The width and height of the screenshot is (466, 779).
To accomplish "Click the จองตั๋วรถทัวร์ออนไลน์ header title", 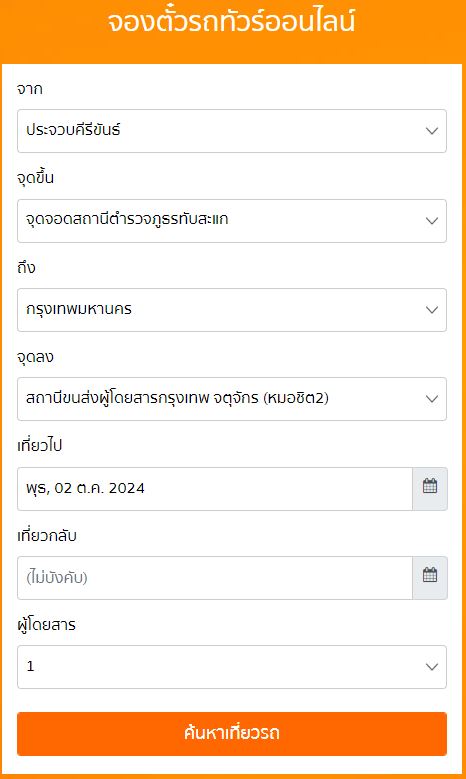I will 232,22.
